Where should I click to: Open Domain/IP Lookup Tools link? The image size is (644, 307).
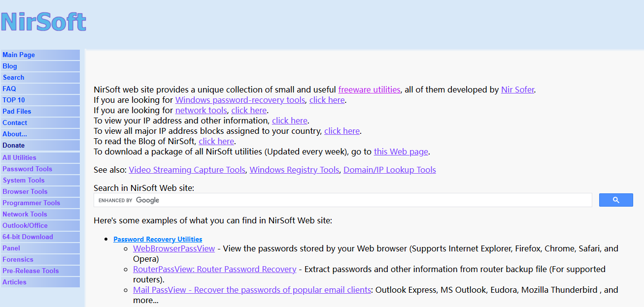pyautogui.click(x=390, y=170)
